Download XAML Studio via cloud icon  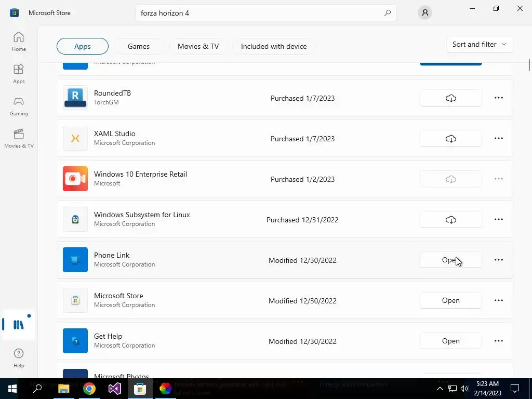450,138
